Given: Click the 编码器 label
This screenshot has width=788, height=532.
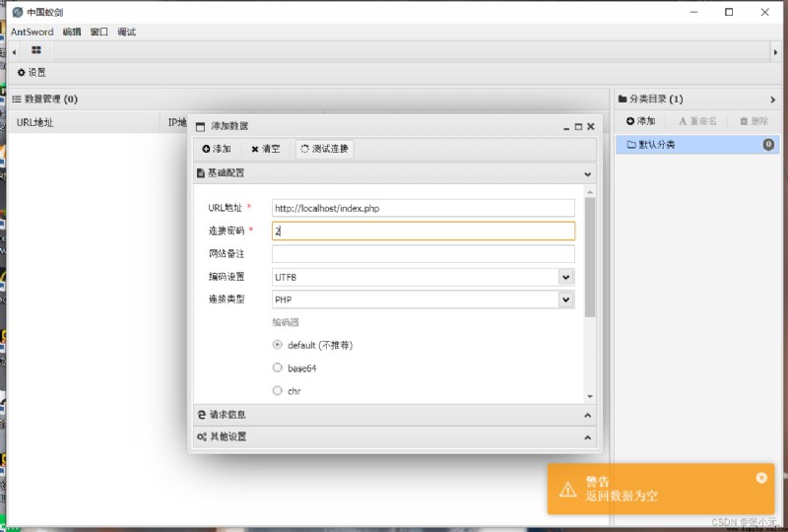Looking at the screenshot, I should point(286,322).
